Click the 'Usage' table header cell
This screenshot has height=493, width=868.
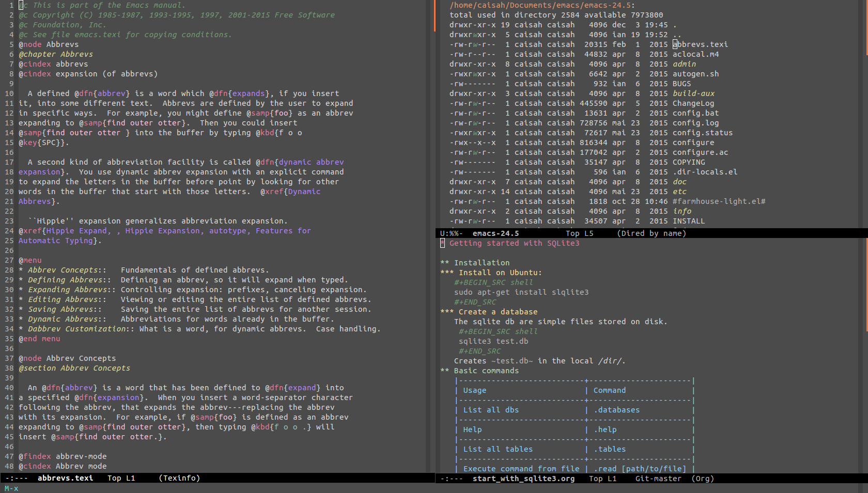click(x=475, y=390)
